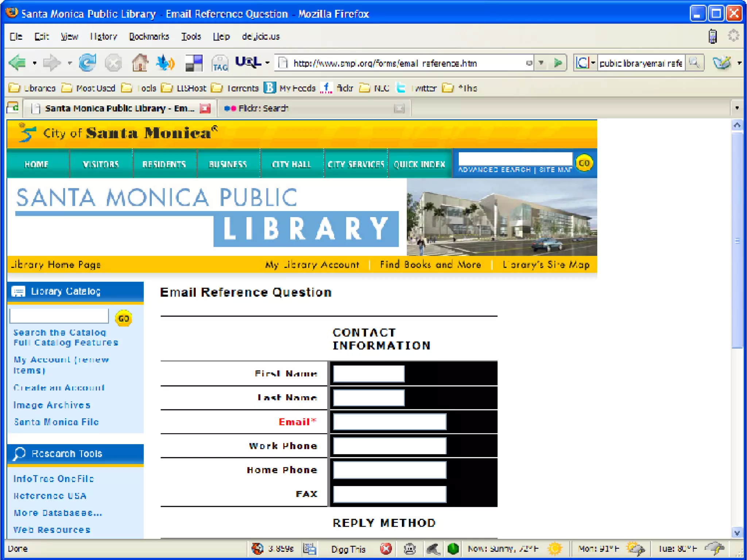747x560 pixels.
Task: Switch to the Flickr: Search tab
Action: point(263,108)
